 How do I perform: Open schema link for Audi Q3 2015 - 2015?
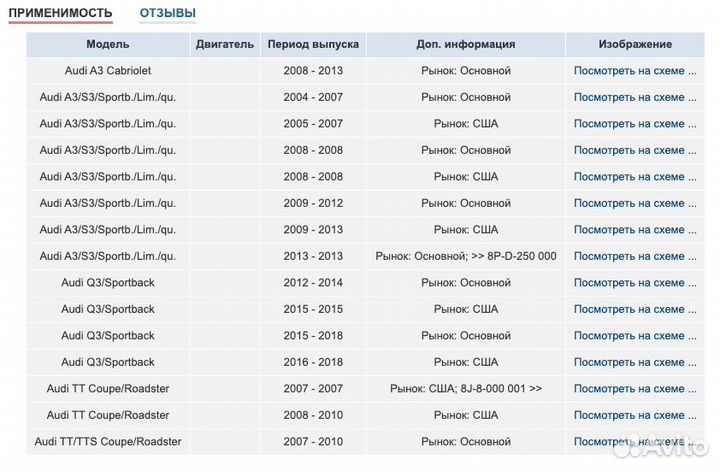[635, 309]
